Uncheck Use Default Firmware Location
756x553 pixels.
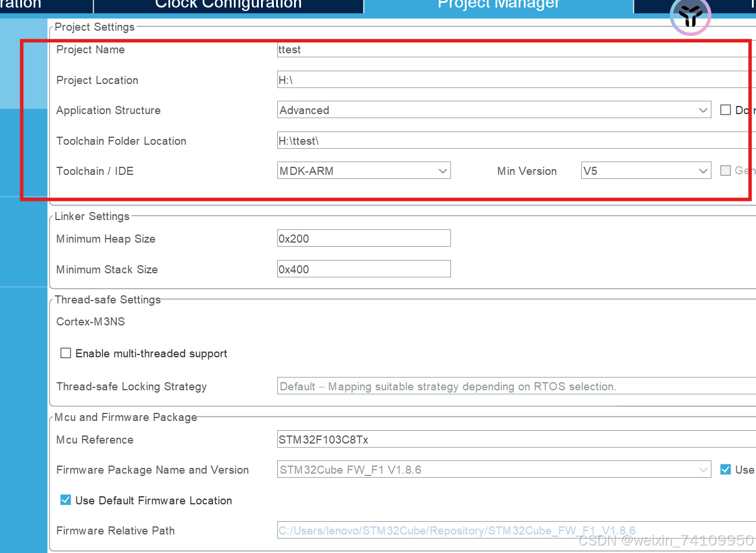66,500
